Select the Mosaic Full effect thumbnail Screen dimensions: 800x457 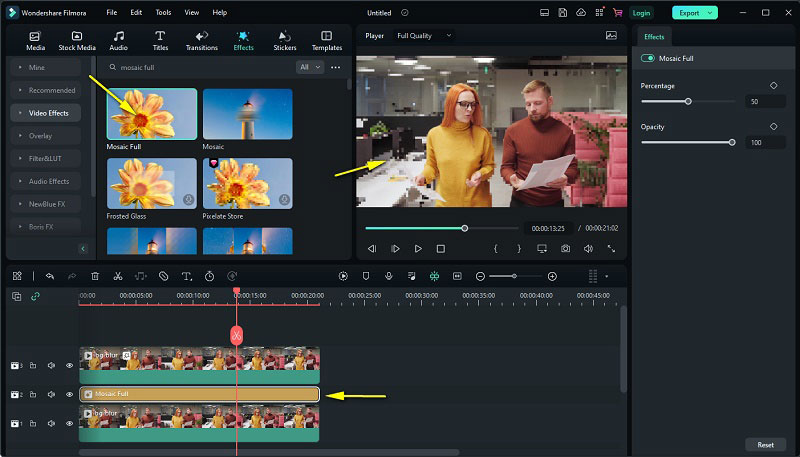pyautogui.click(x=152, y=114)
